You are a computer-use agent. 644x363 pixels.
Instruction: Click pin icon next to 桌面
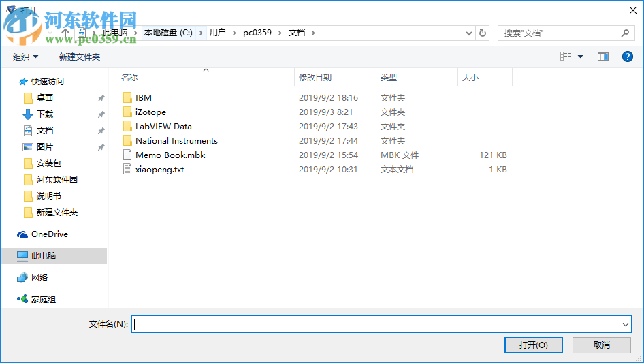101,98
